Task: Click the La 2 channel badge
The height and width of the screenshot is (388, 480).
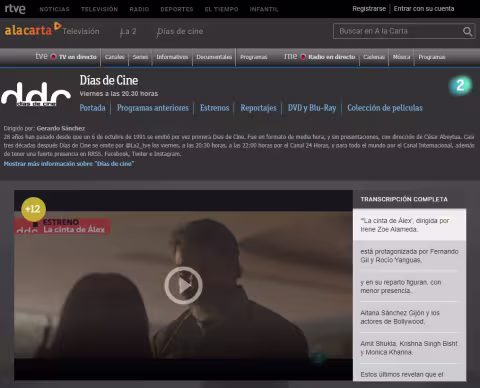Action: pyautogui.click(x=460, y=86)
